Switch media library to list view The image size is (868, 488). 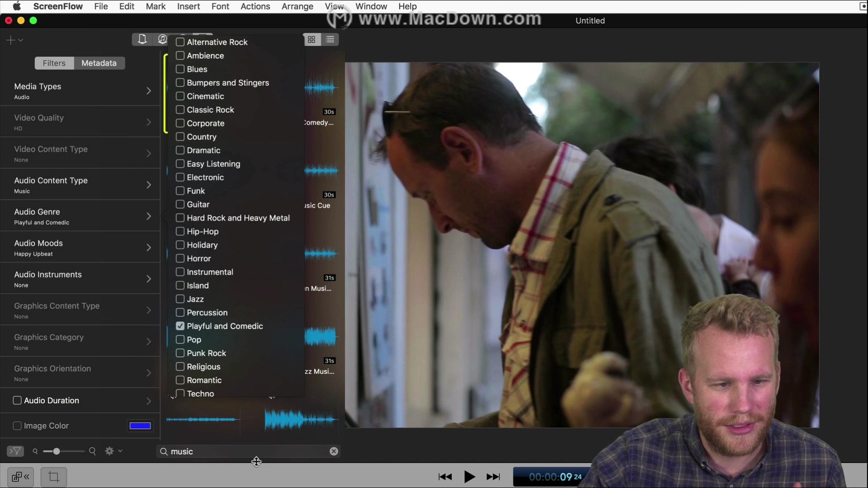coord(330,40)
